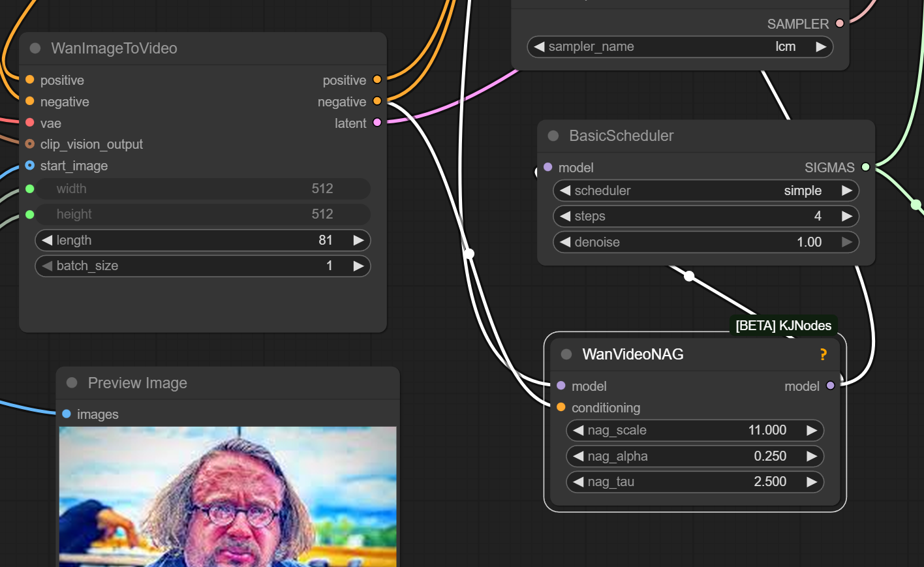
Task: Click the nag_scale value 11.000
Action: pyautogui.click(x=767, y=430)
